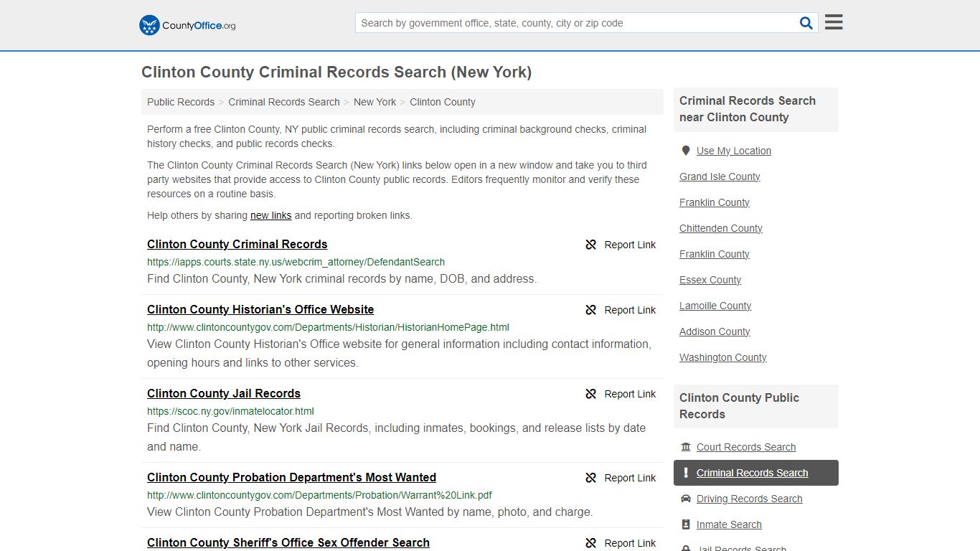
Task: Open the webcrim_attorney DefendantSearch URL
Action: pos(296,262)
